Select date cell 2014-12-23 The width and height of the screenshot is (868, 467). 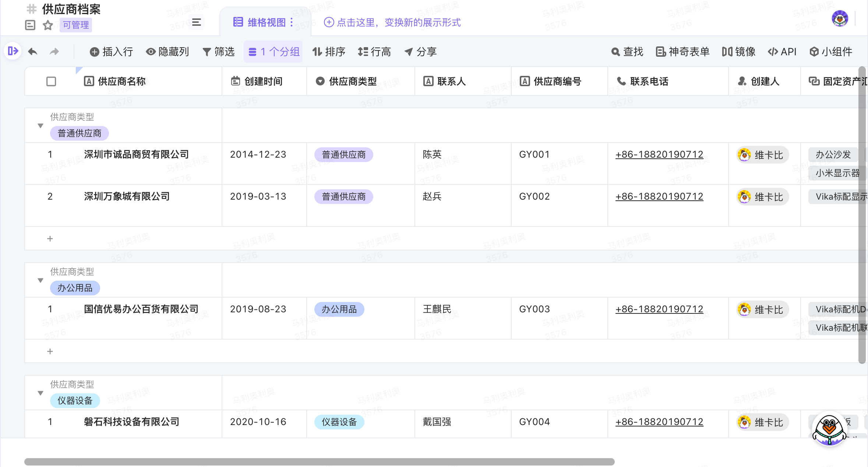[x=264, y=164]
